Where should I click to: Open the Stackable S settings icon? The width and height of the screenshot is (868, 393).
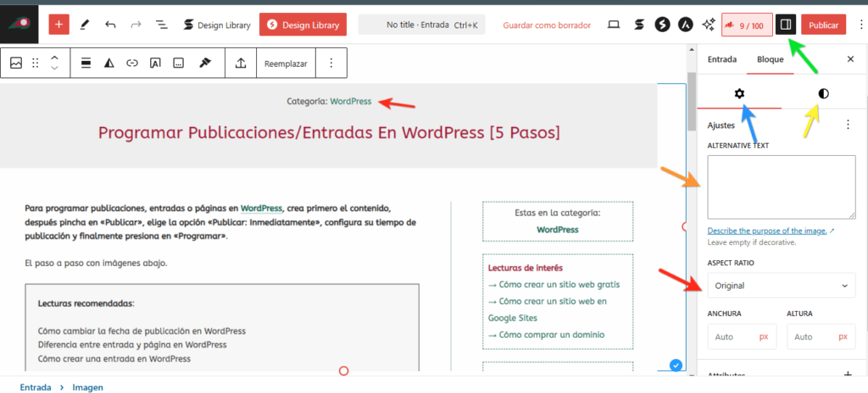click(639, 25)
